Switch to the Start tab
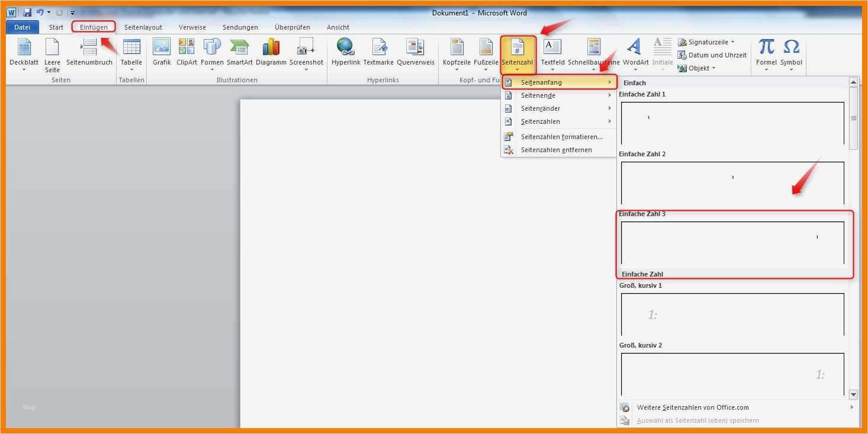 click(x=56, y=27)
